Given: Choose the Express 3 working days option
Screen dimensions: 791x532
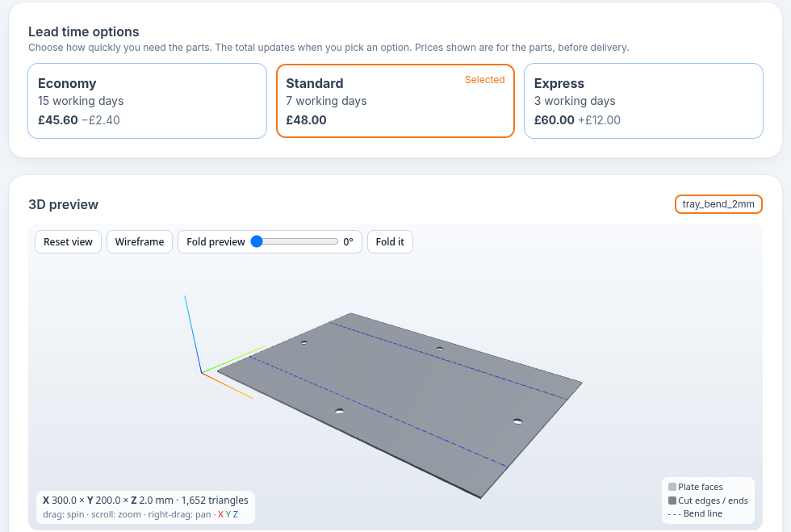Looking at the screenshot, I should coord(643,101).
